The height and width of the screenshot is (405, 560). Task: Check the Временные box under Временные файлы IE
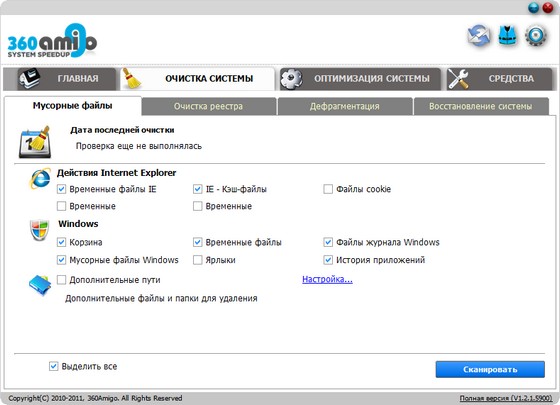pos(61,206)
